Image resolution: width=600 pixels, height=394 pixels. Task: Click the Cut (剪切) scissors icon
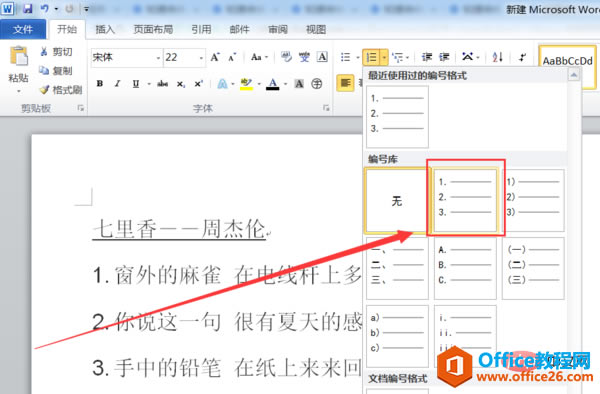click(44, 52)
